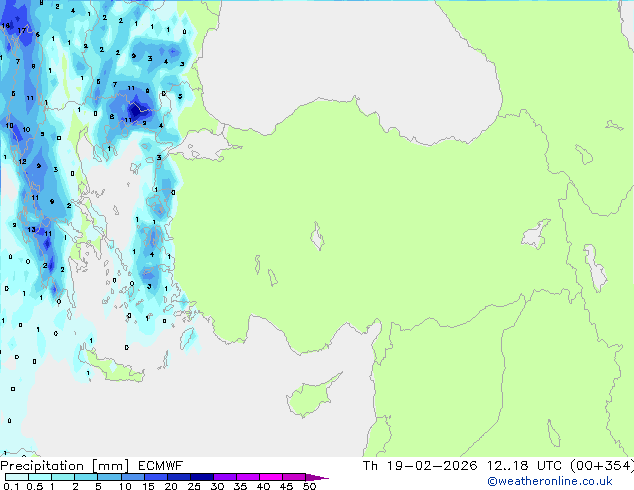Click the "12..18 UTC" time range text

pyautogui.click(x=524, y=466)
